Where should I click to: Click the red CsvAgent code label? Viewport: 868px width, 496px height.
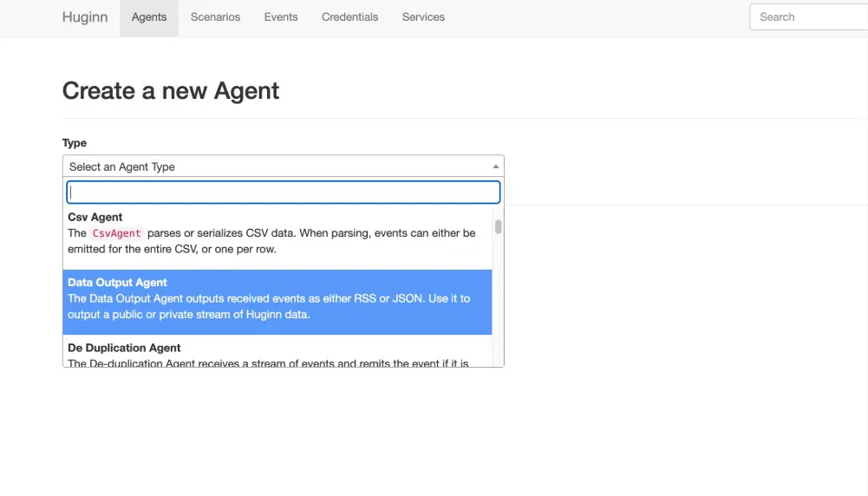(116, 233)
